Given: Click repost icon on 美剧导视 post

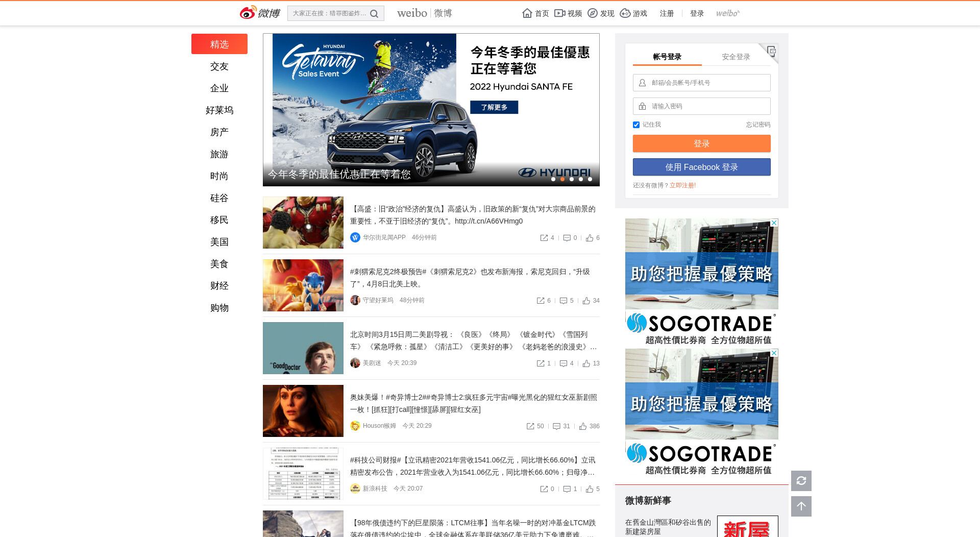Looking at the screenshot, I should click(541, 363).
